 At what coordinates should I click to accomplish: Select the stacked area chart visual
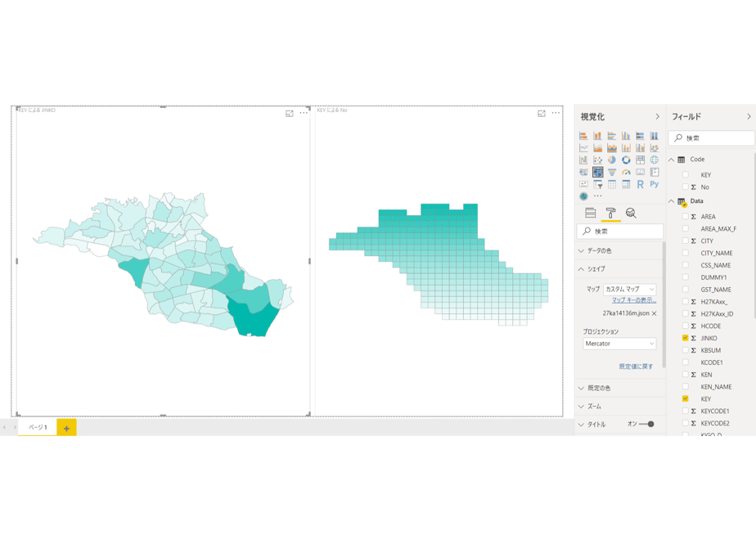pyautogui.click(x=612, y=147)
